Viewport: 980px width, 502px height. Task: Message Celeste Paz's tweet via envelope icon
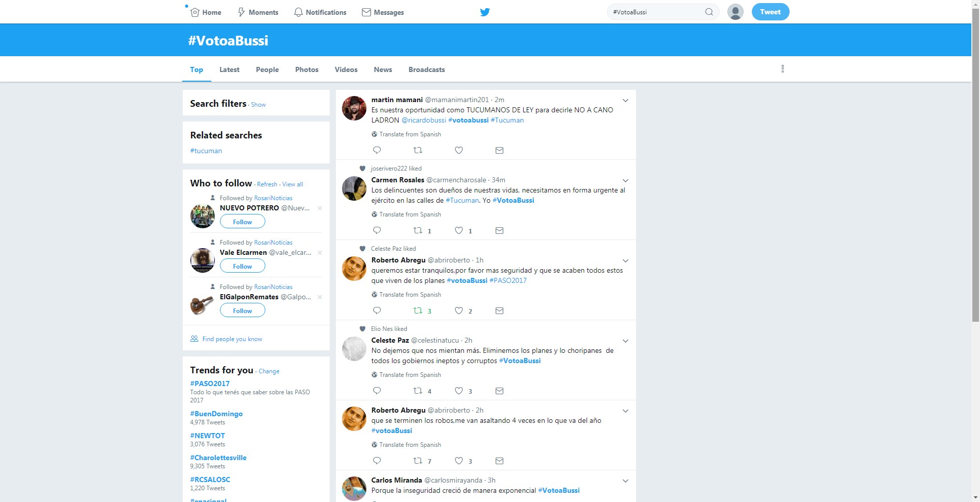(499, 391)
